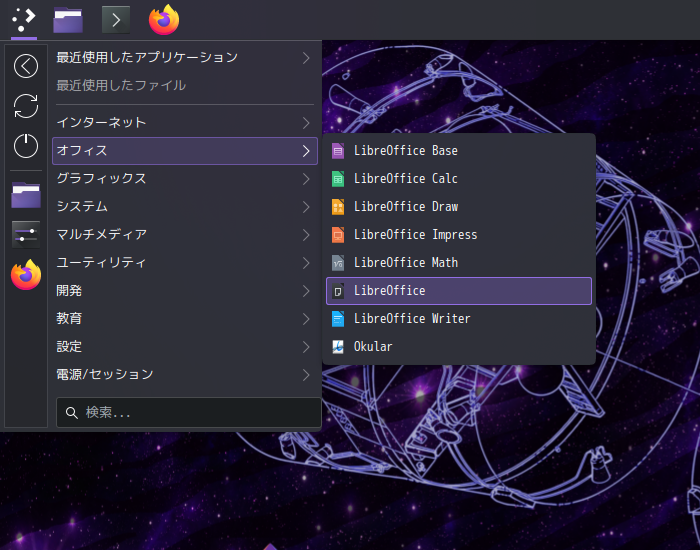Viewport: 700px width, 550px height.
Task: Launch LibreOffice Impress from the submenu
Action: 459,235
